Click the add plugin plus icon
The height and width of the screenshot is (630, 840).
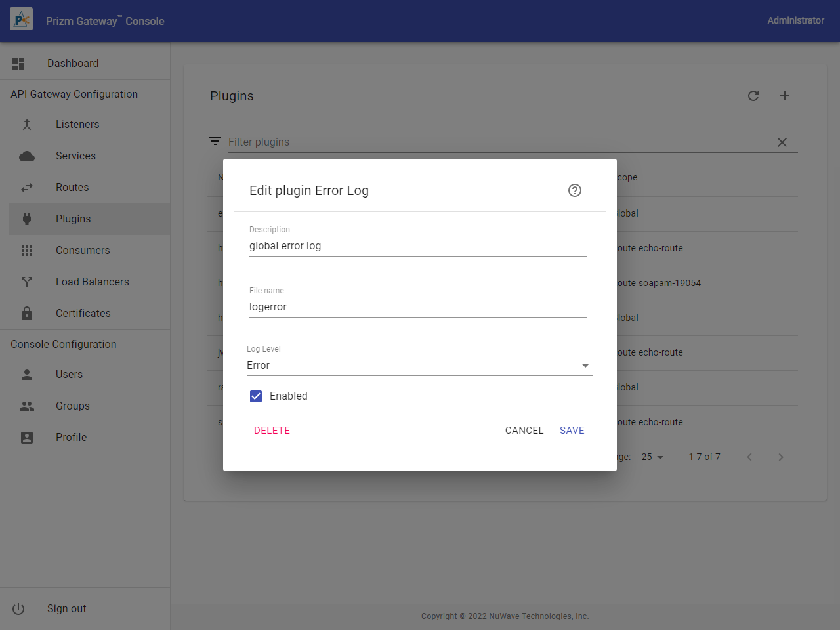(x=785, y=96)
